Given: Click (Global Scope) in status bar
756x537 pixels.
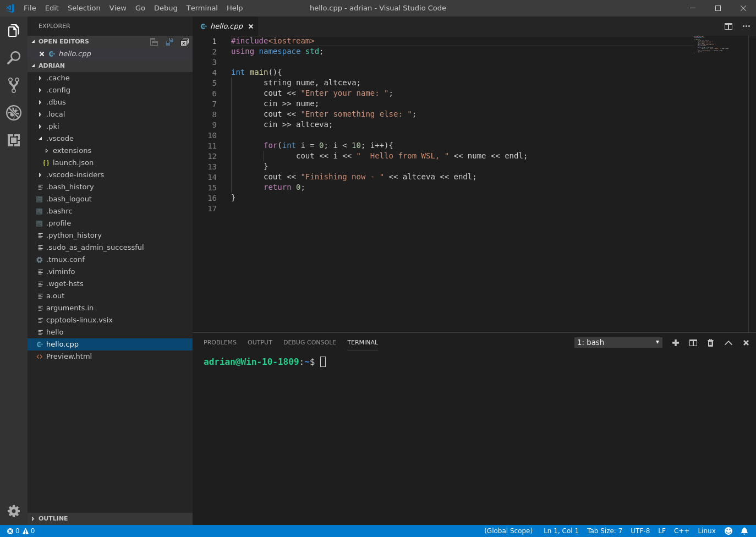Looking at the screenshot, I should 508,531.
